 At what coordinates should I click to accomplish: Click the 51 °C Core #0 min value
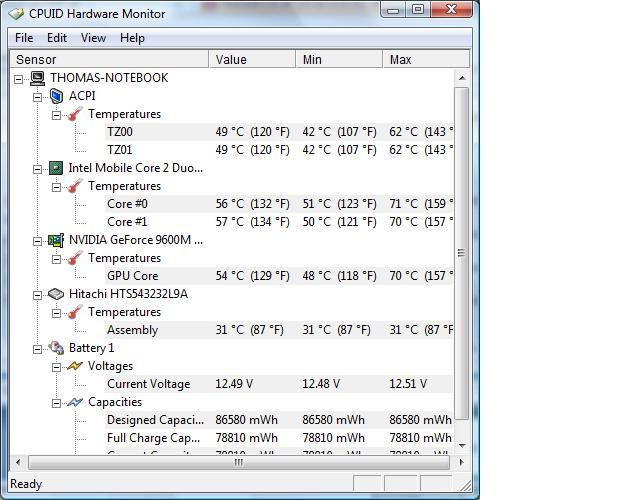pos(339,204)
